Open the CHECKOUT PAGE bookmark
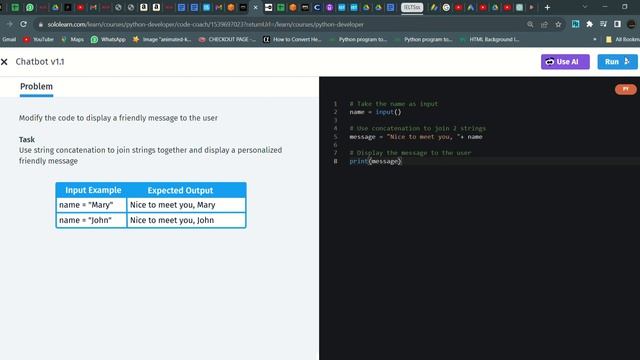Image resolution: width=640 pixels, height=360 pixels. pos(227,39)
